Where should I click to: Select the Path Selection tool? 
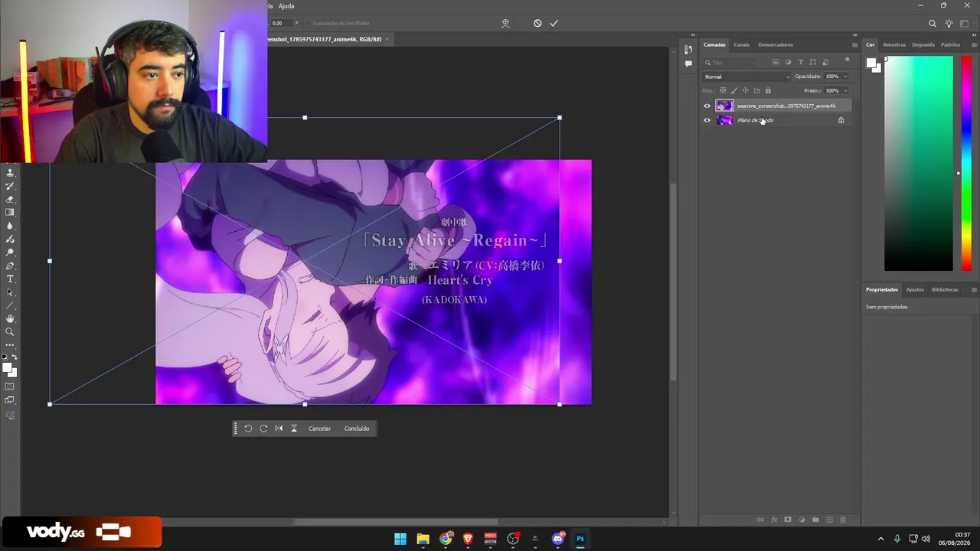point(10,292)
